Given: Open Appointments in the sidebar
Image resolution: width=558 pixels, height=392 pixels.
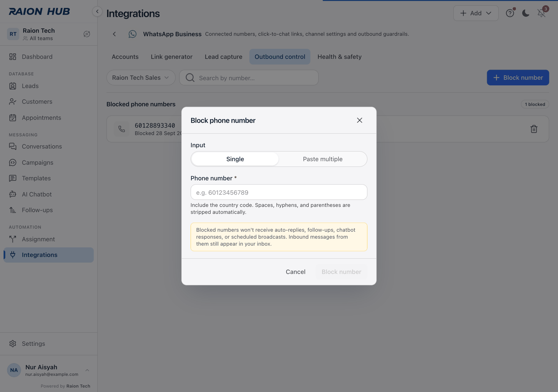Looking at the screenshot, I should point(48,118).
